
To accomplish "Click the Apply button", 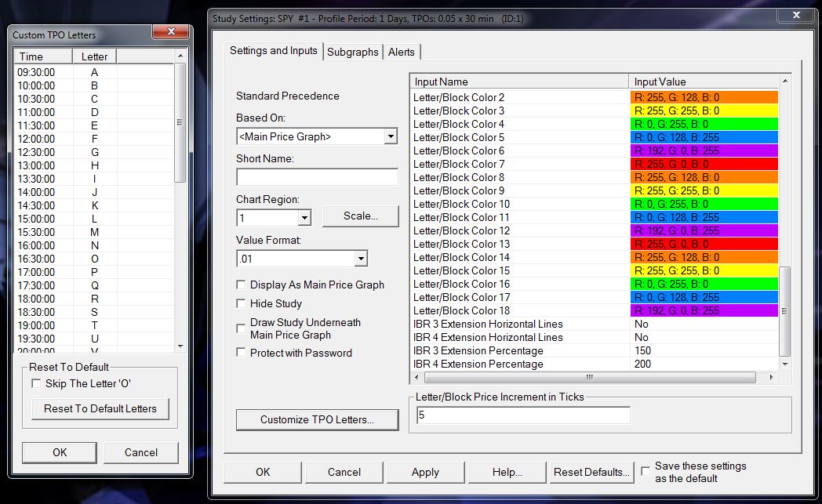I will pos(425,472).
